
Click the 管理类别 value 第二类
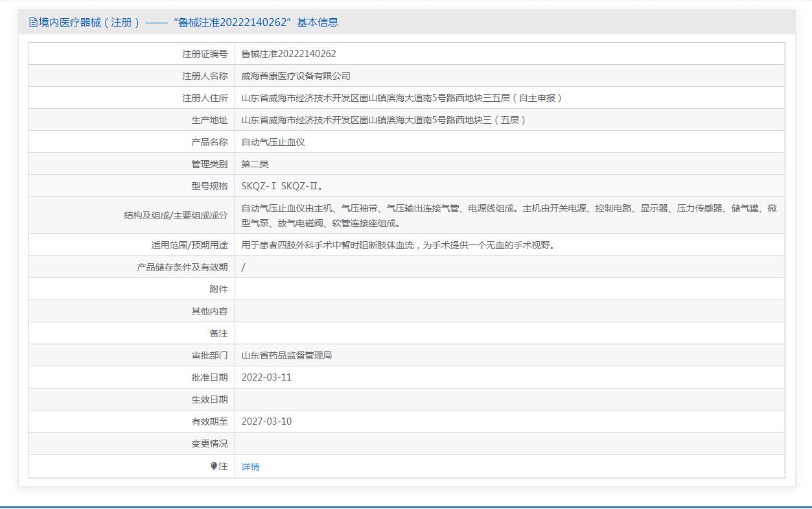255,164
